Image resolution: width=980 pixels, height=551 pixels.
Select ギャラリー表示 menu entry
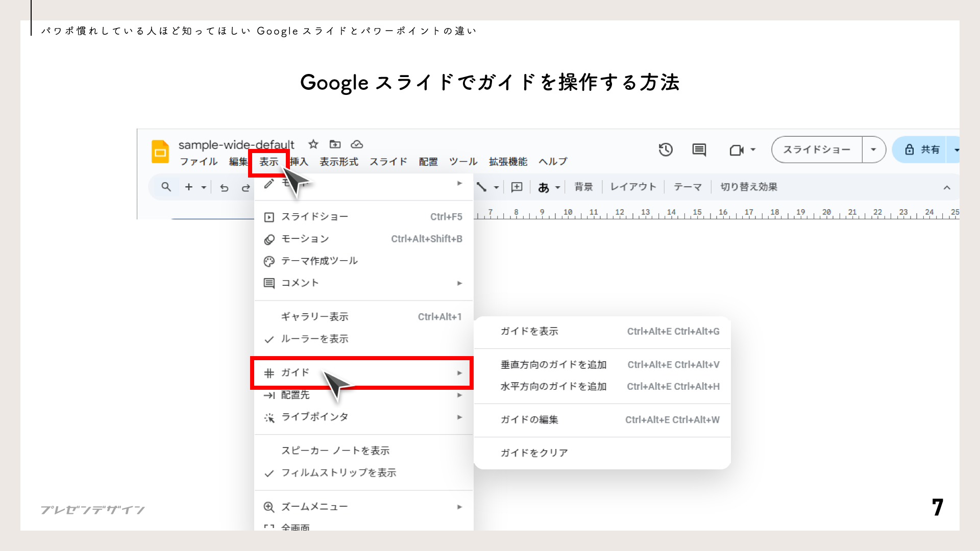coord(364,317)
